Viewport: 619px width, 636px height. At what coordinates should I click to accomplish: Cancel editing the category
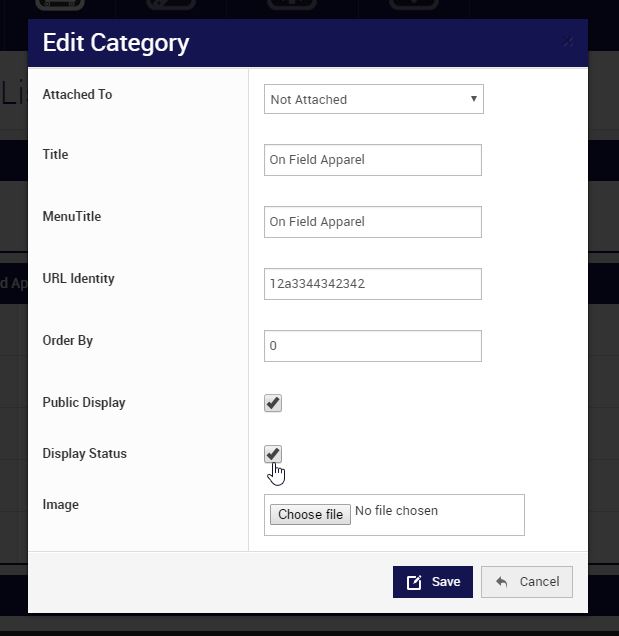(527, 582)
